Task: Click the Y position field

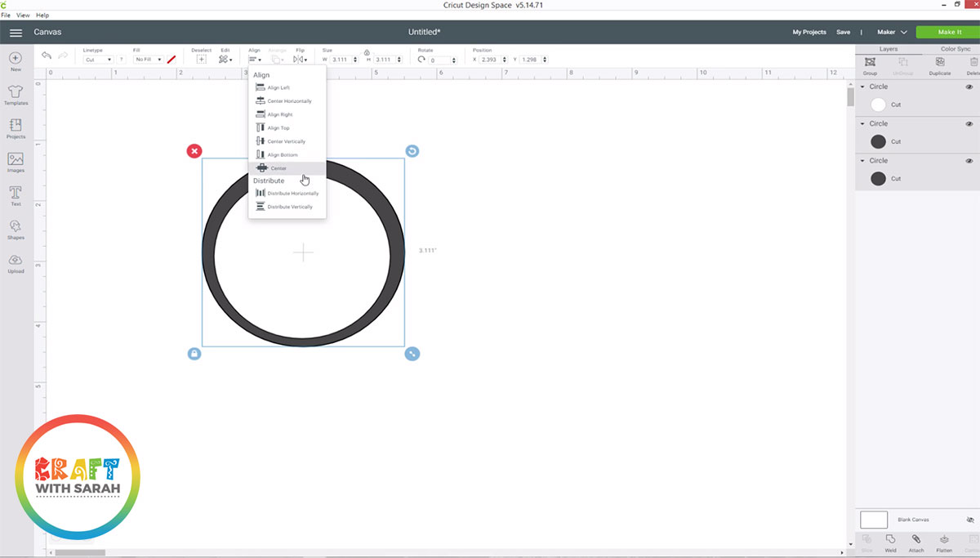Action: tap(530, 60)
